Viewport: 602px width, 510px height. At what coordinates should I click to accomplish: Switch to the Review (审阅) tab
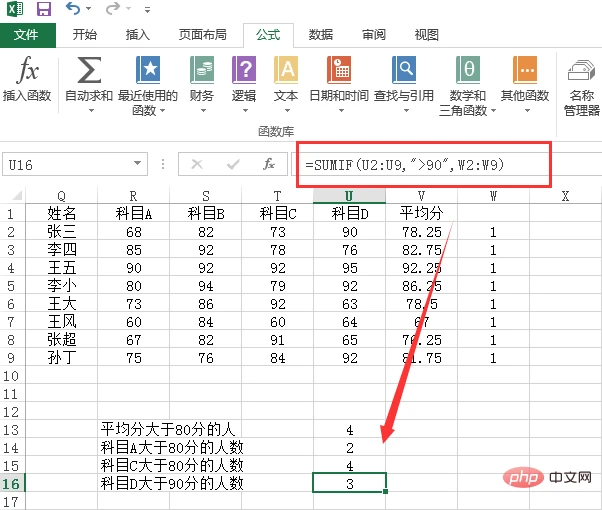click(374, 35)
